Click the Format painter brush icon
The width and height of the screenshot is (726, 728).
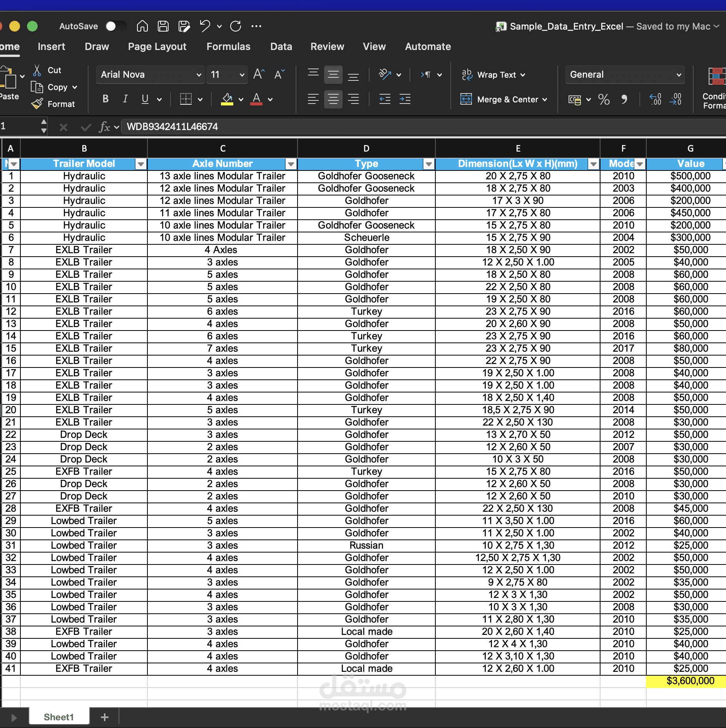coord(37,104)
